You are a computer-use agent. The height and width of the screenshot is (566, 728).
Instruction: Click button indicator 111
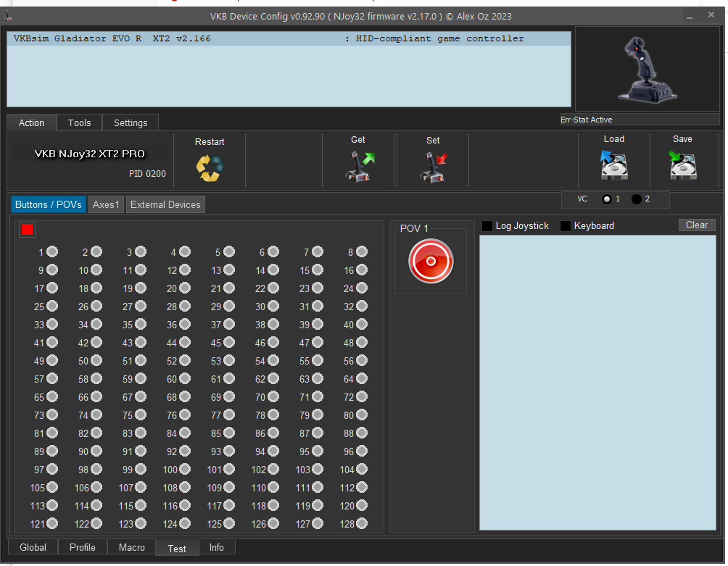[x=318, y=487]
